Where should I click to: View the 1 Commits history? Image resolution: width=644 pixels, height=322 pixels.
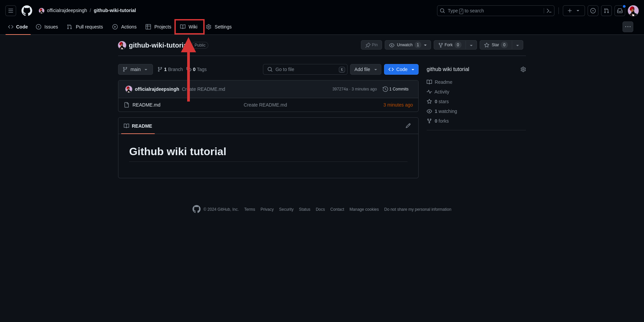click(x=396, y=89)
